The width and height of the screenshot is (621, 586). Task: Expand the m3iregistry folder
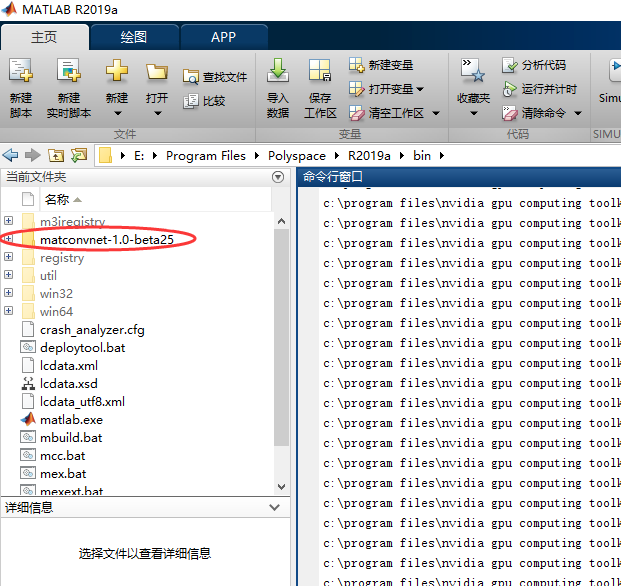click(8, 220)
